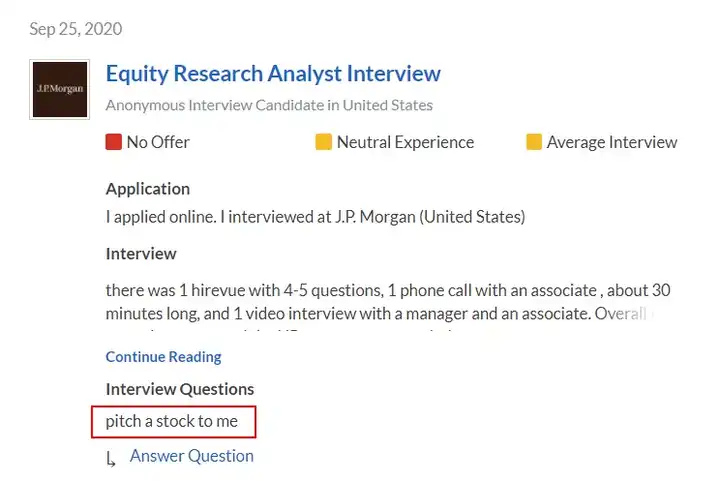The image size is (720, 481).
Task: Click the Interview section heading
Action: (x=141, y=254)
